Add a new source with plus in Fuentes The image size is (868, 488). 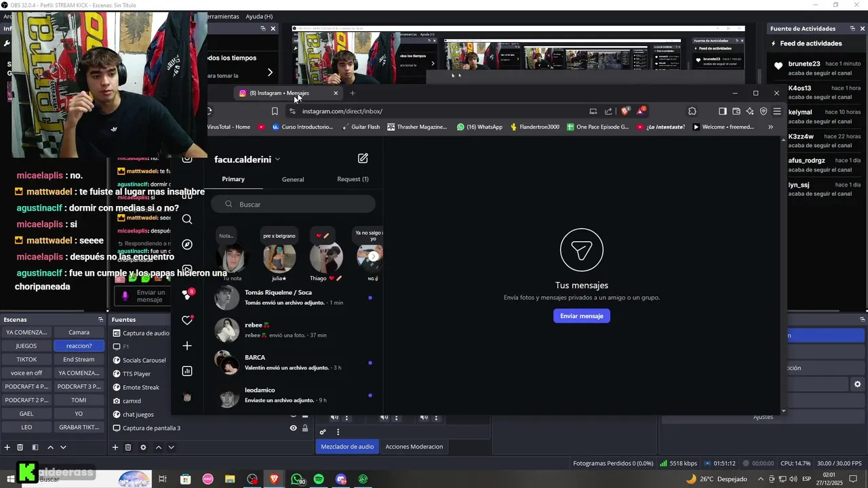[115, 447]
